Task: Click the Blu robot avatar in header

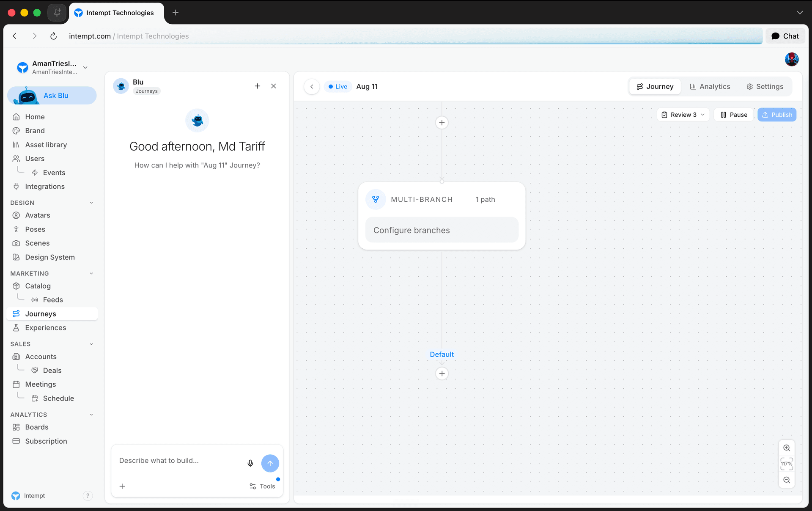Action: click(121, 86)
